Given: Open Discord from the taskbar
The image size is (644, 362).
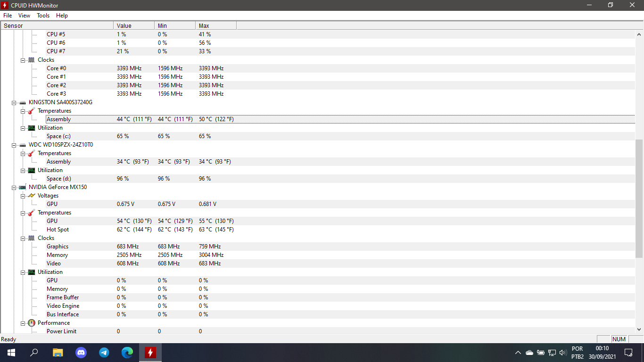Looking at the screenshot, I should 81,353.
